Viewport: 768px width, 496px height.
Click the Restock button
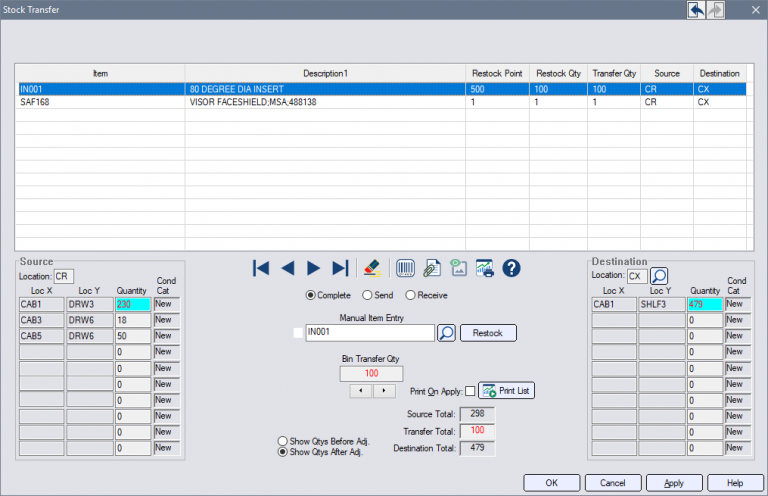point(488,333)
